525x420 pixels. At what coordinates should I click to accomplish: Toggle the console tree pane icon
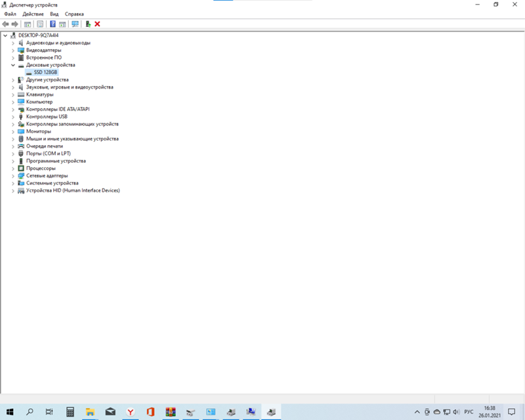28,24
